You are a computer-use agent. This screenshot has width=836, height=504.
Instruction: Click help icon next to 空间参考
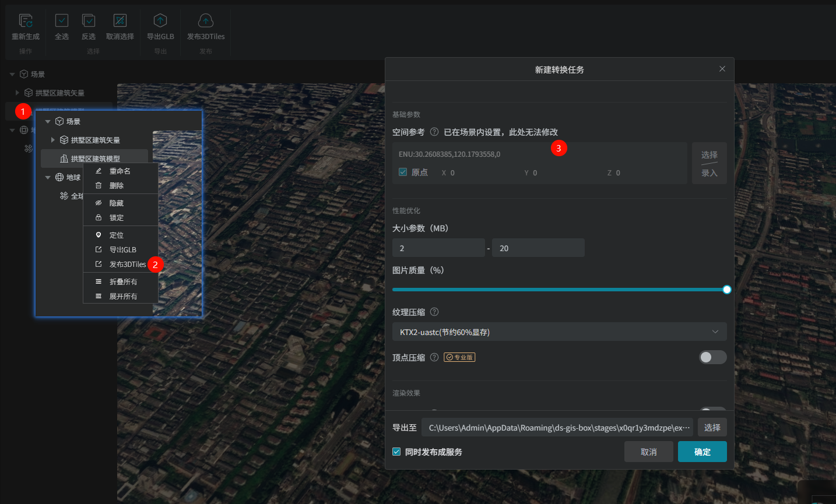434,132
